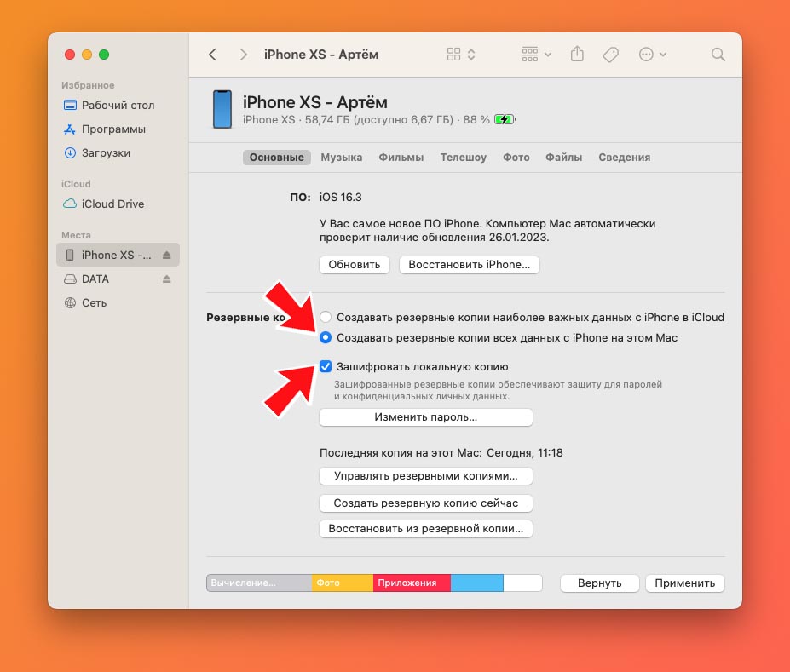The height and width of the screenshot is (672, 790).
Task: Click the green full-screen window button
Action: 104,55
